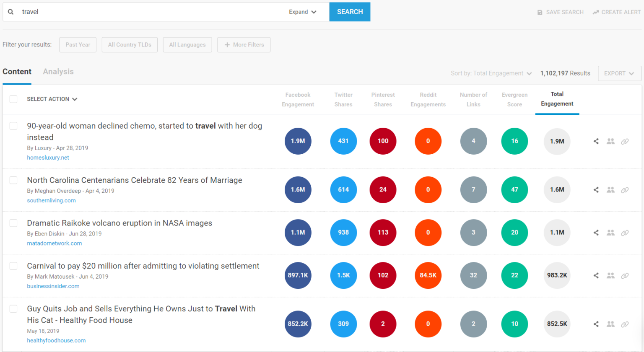Tick the select-all checkbox in the header
Screen dimensions: 644x352
click(13, 99)
